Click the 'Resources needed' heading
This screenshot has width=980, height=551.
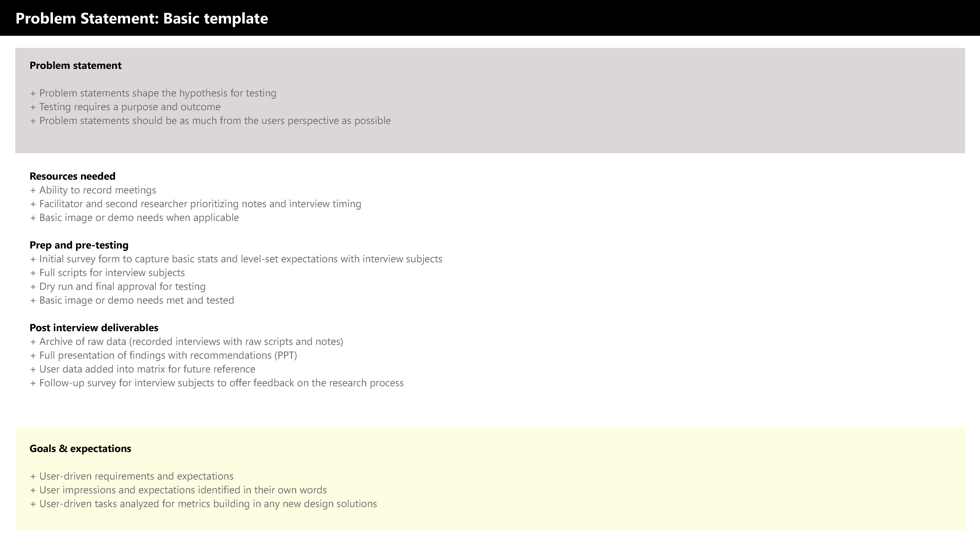pyautogui.click(x=72, y=176)
